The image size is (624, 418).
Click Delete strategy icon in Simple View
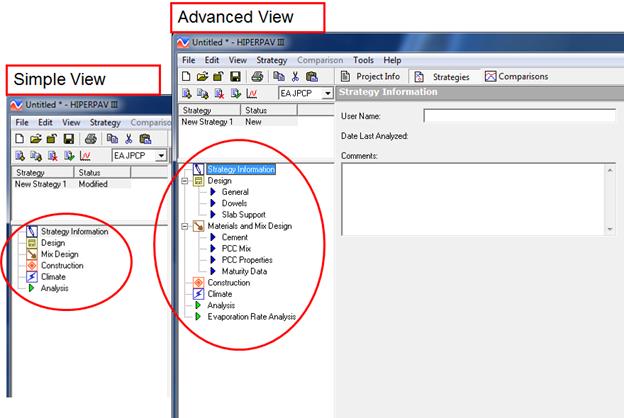pyautogui.click(x=53, y=156)
